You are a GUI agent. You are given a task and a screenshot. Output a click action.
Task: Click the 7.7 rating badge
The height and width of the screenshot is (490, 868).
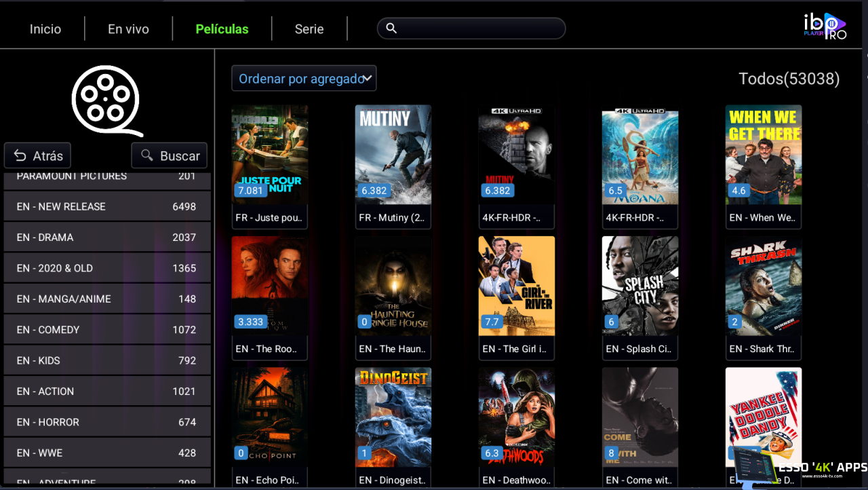point(492,322)
